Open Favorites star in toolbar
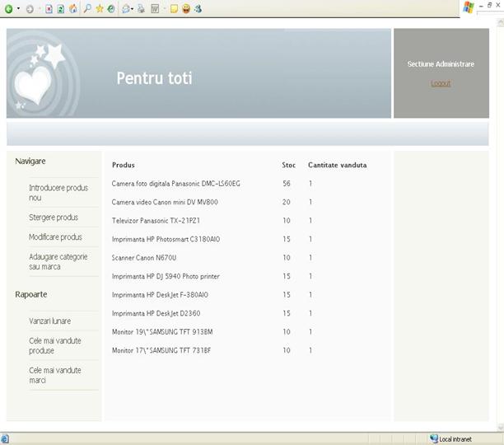 click(x=100, y=8)
